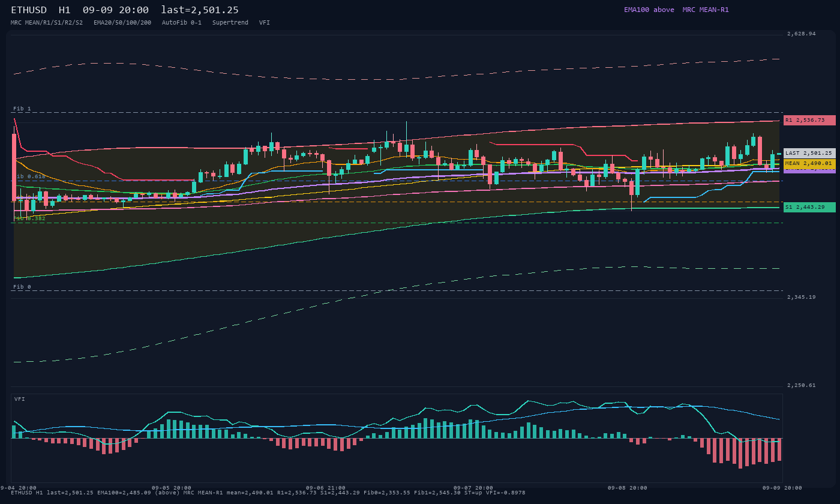Click the bottom status summary line
This screenshot has width=840, height=504.
(268, 493)
